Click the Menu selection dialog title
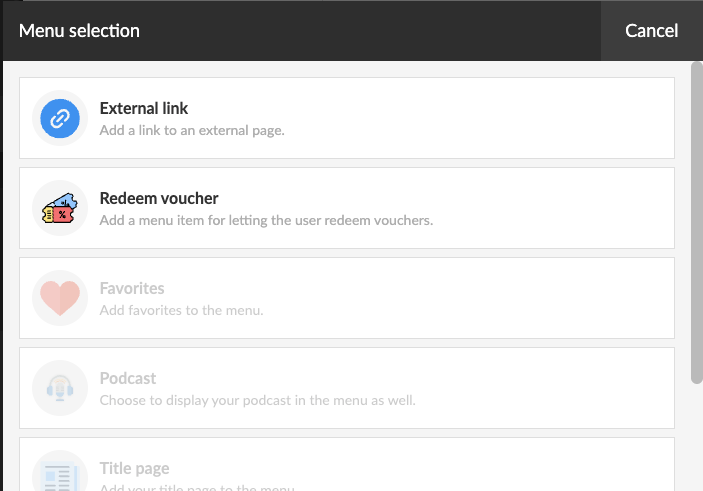This screenshot has width=703, height=491. [x=79, y=31]
